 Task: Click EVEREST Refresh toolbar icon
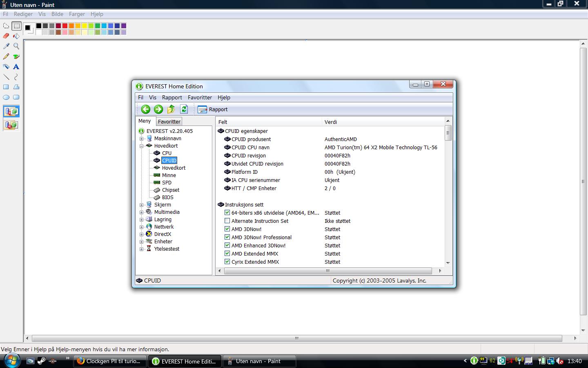click(x=184, y=109)
